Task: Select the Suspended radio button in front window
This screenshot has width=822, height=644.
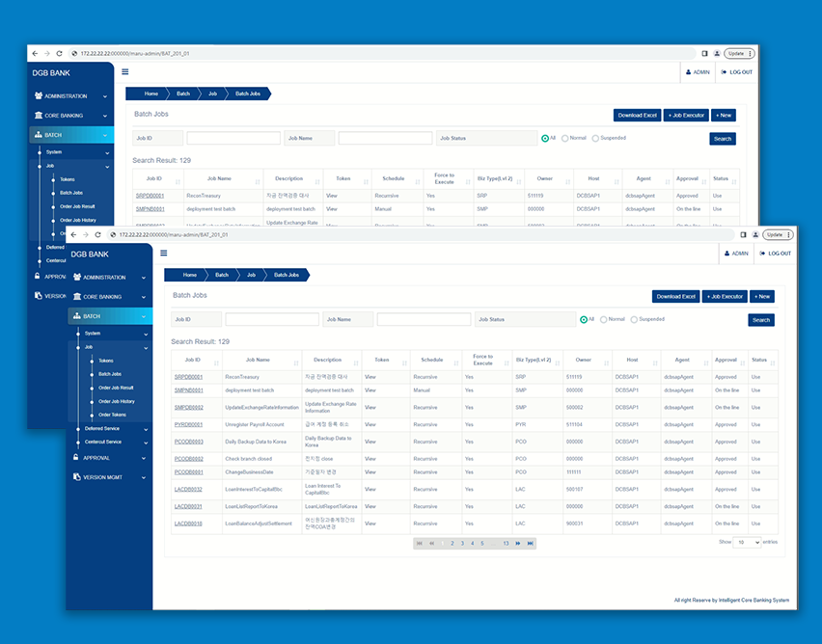Action: [634, 319]
